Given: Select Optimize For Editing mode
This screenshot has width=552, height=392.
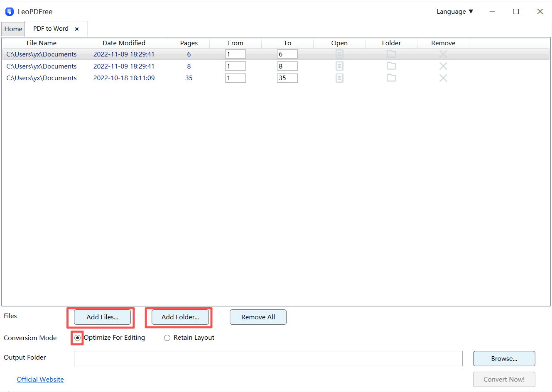Looking at the screenshot, I should 77,338.
